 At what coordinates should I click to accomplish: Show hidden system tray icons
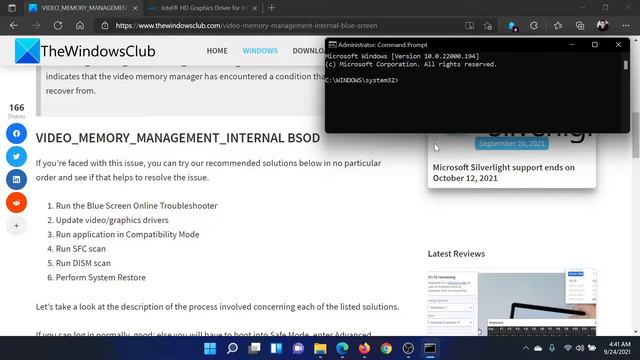[526, 348]
